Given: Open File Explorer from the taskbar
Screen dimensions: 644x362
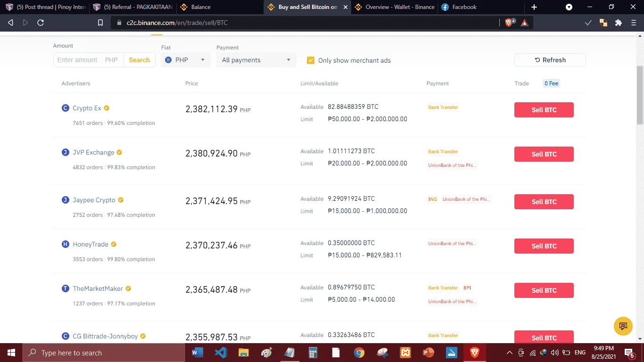Looking at the screenshot, I should point(243,353).
